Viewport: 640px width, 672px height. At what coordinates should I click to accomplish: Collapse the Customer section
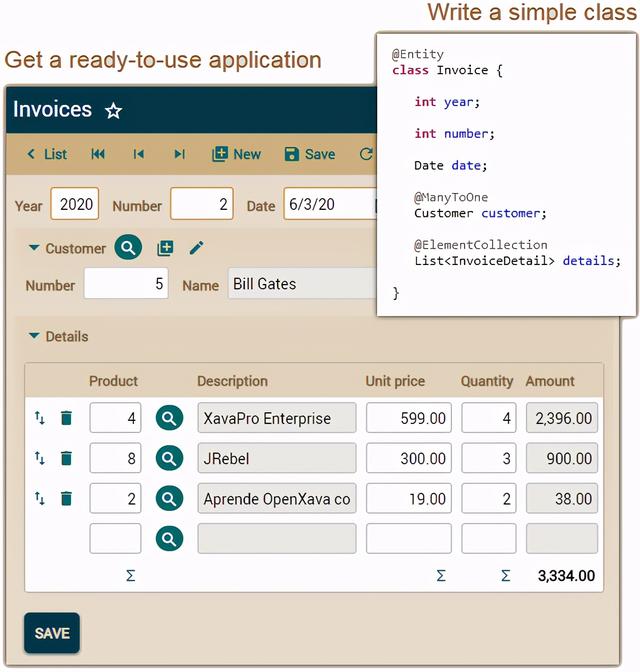click(34, 248)
